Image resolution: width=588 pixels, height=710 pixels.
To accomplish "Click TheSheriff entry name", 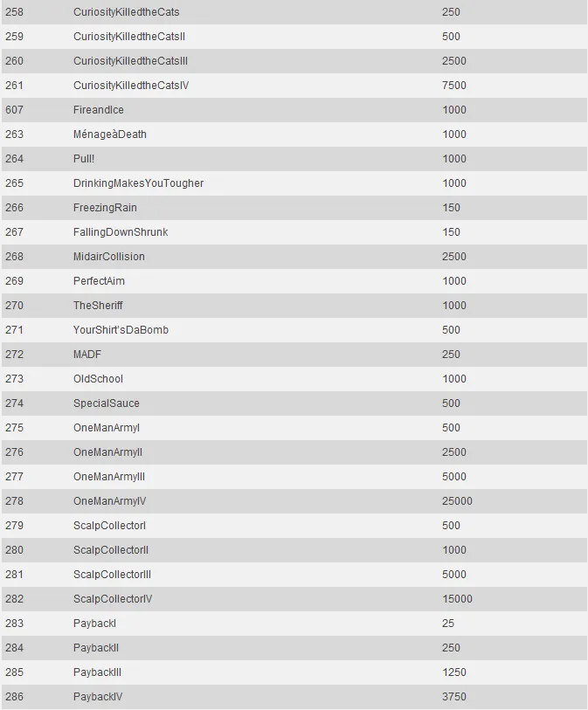I will point(98,306).
